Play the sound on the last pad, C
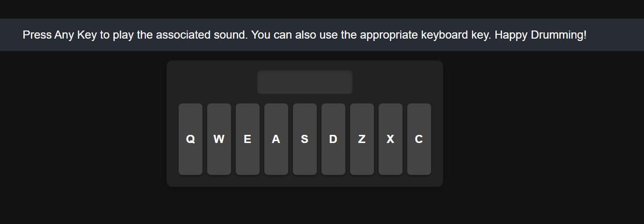 [419, 139]
